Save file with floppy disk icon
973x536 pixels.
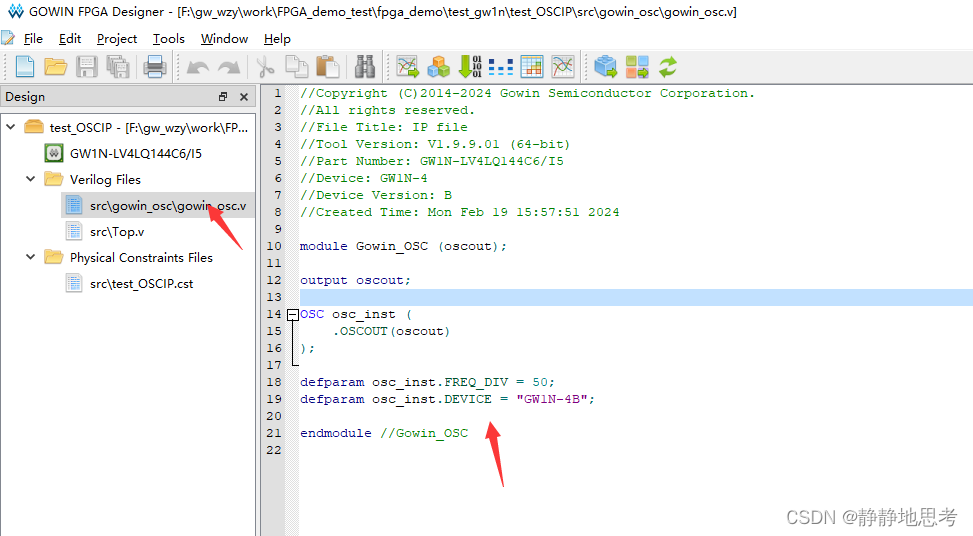click(86, 66)
